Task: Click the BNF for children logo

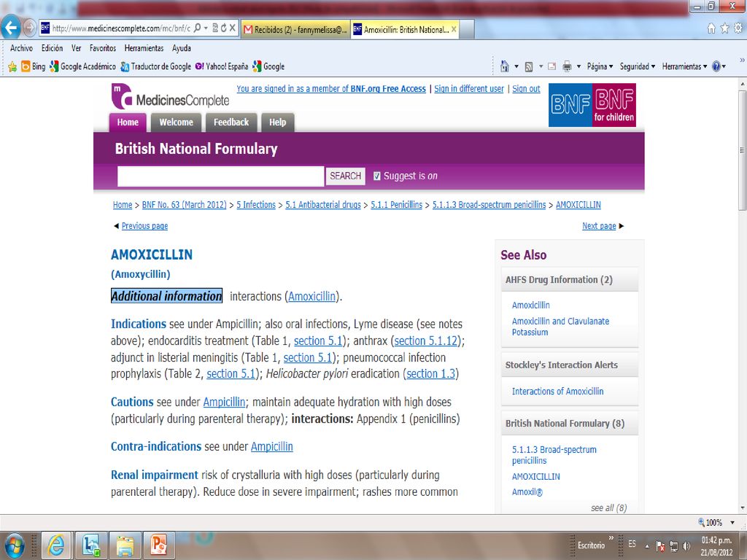Action: [x=614, y=105]
